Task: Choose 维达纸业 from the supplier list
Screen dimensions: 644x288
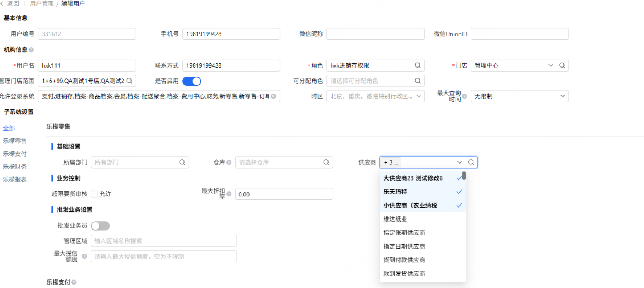Action: (x=395, y=219)
